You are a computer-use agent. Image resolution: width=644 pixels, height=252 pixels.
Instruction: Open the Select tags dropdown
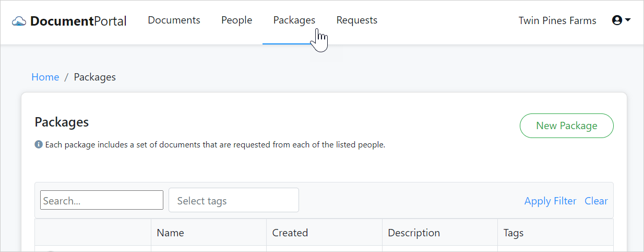[x=233, y=201]
